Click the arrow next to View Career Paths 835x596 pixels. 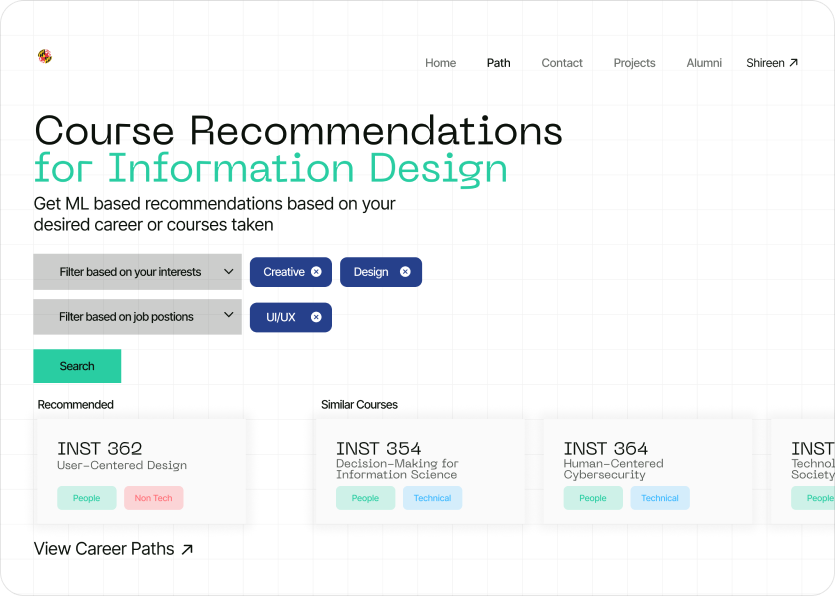tap(186, 549)
